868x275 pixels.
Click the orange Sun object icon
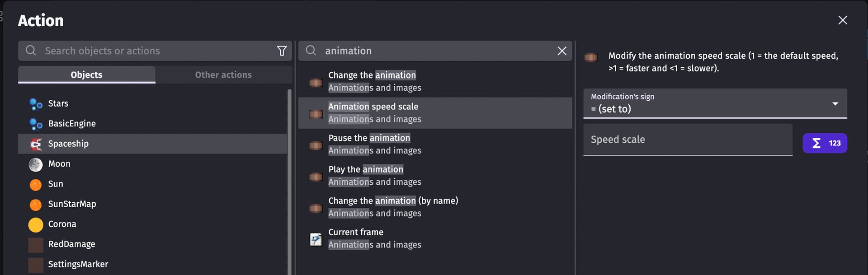(36, 184)
